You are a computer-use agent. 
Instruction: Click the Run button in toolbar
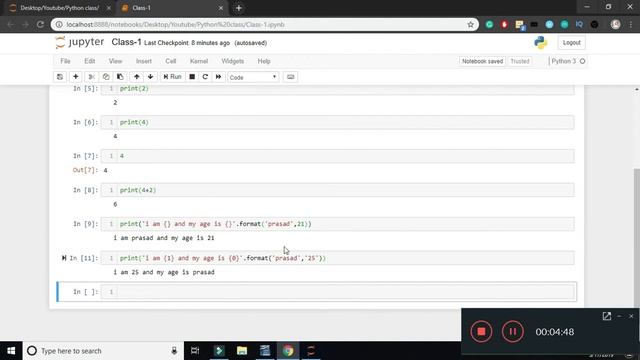172,77
